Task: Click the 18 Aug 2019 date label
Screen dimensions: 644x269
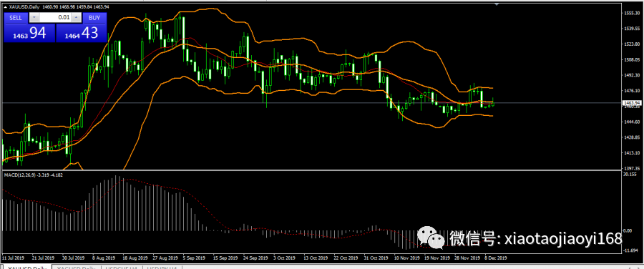Action: (135, 258)
